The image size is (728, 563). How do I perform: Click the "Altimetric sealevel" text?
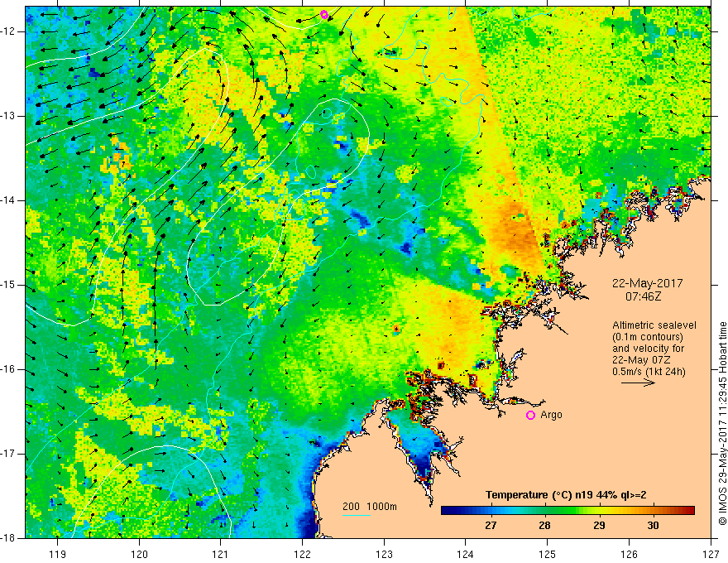[654, 325]
